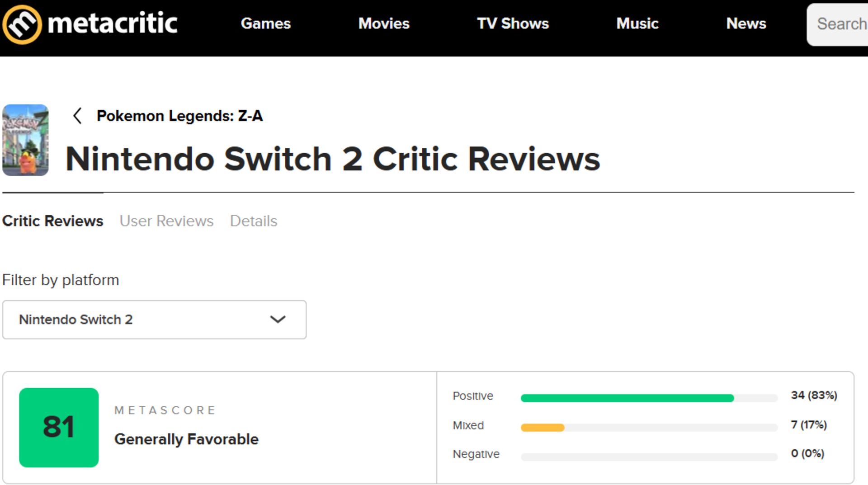This screenshot has width=868, height=485.
Task: Click the yellow Mixed reviews bar
Action: tap(542, 428)
